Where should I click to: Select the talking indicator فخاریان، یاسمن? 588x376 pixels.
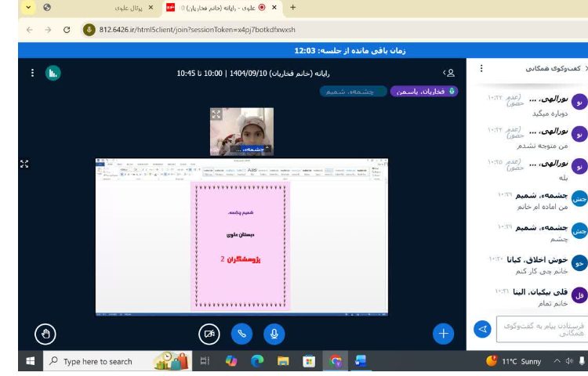(x=423, y=92)
